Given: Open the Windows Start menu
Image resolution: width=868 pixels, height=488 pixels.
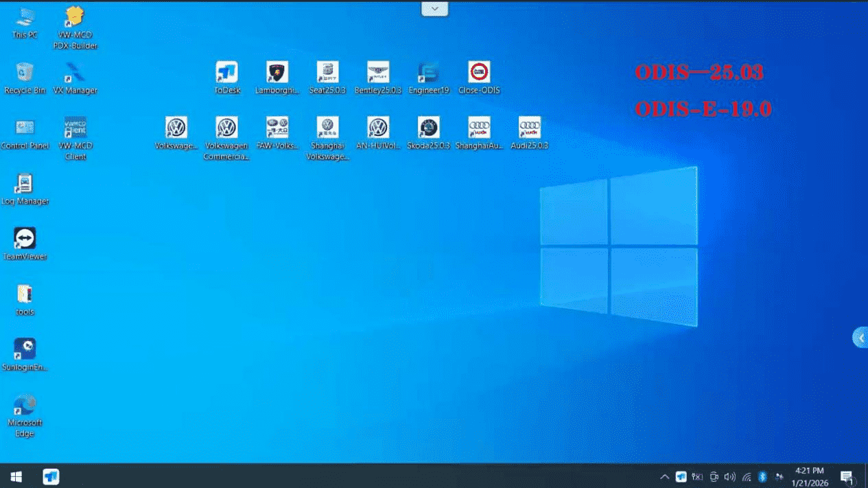Looking at the screenshot, I should (x=16, y=476).
